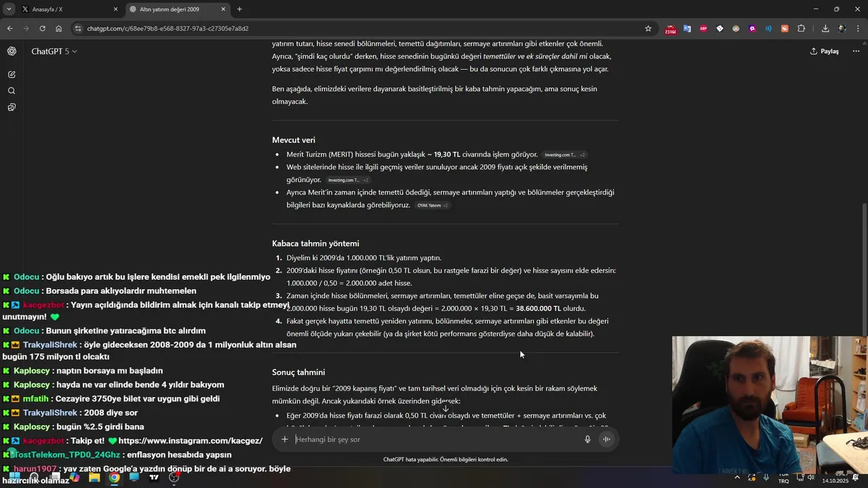The height and width of the screenshot is (488, 868).
Task: Open the owl-face extension icon
Action: [736, 28]
